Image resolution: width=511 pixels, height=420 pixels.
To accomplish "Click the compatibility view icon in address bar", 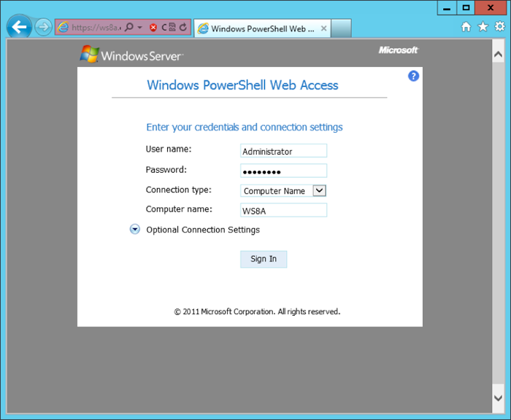I will 172,27.
